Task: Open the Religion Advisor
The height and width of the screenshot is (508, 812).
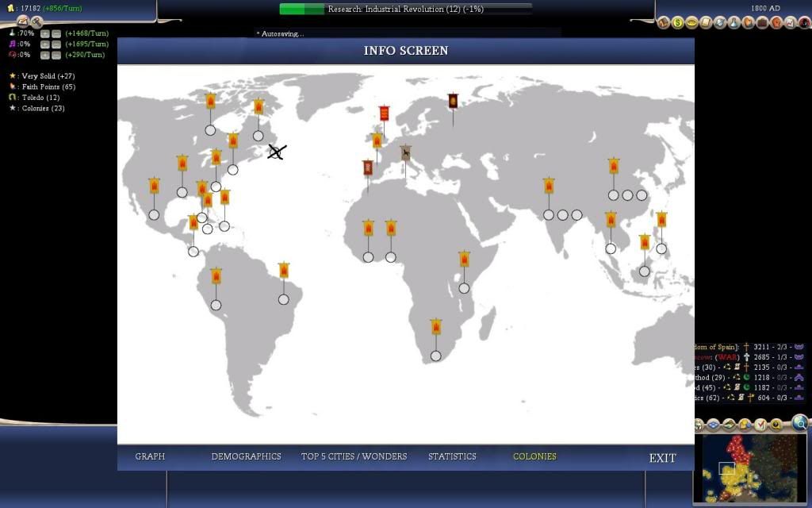Action: (x=749, y=23)
